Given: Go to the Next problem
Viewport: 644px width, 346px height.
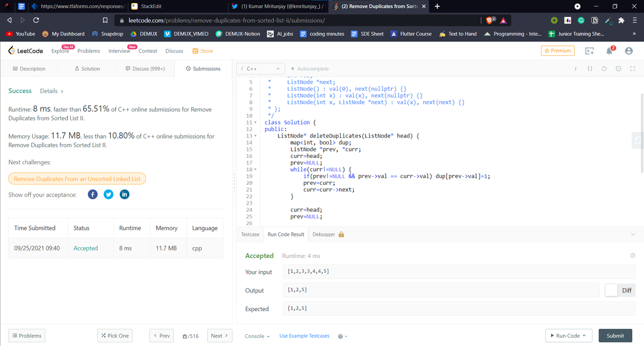Looking at the screenshot, I should [219, 336].
